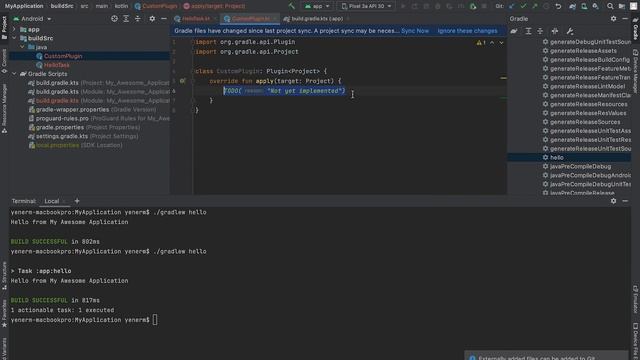This screenshot has width=640, height=360.
Task: Switch to HelloTask.kt editor tab
Action: [x=195, y=19]
